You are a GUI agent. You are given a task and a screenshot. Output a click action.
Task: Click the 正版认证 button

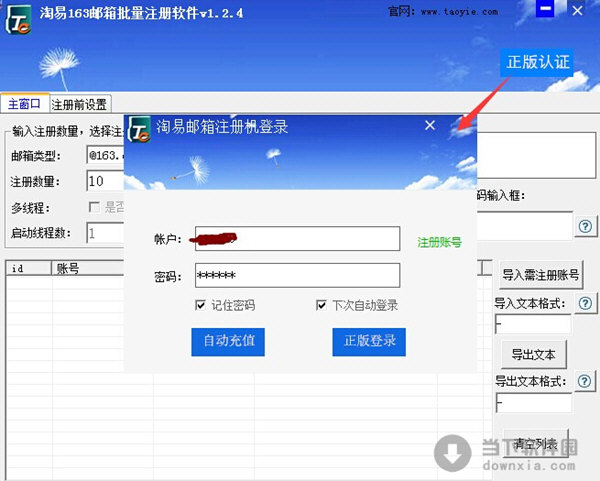537,62
